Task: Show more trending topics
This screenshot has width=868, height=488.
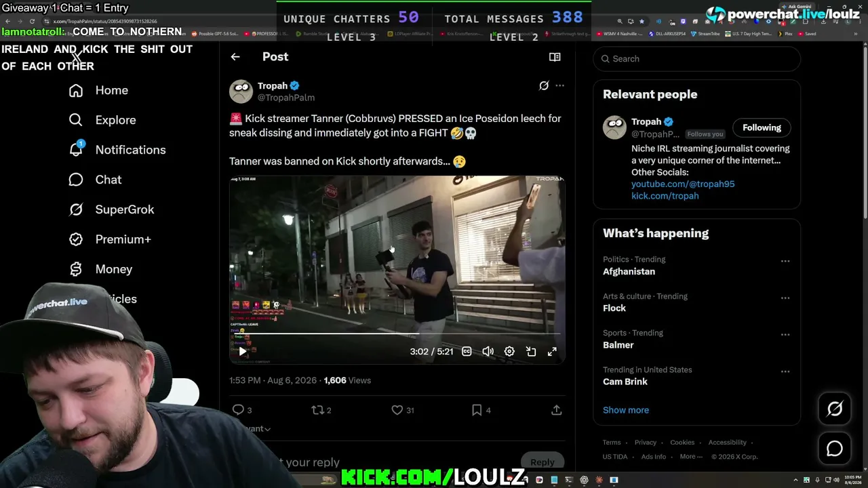Action: tap(626, 410)
